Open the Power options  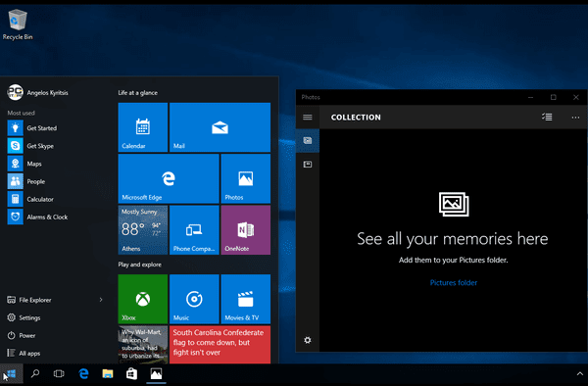(22, 335)
